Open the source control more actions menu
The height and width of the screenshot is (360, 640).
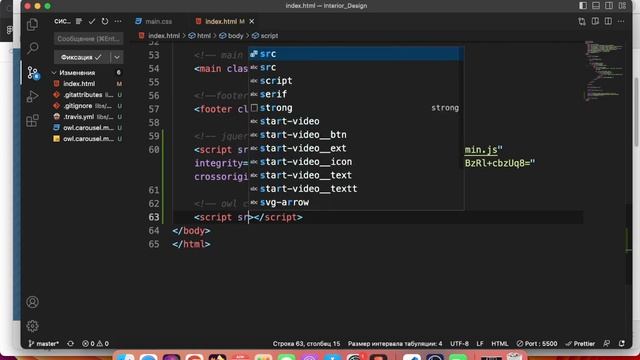pos(118,21)
